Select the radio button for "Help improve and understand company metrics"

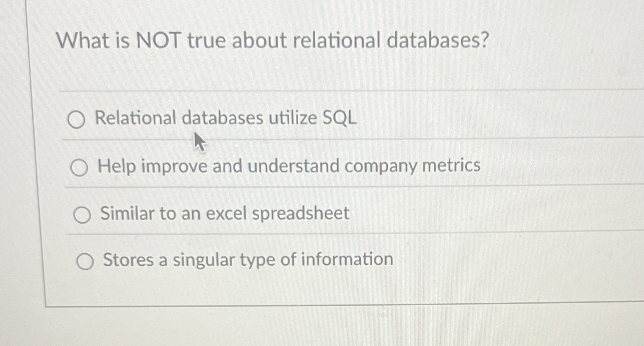click(80, 167)
